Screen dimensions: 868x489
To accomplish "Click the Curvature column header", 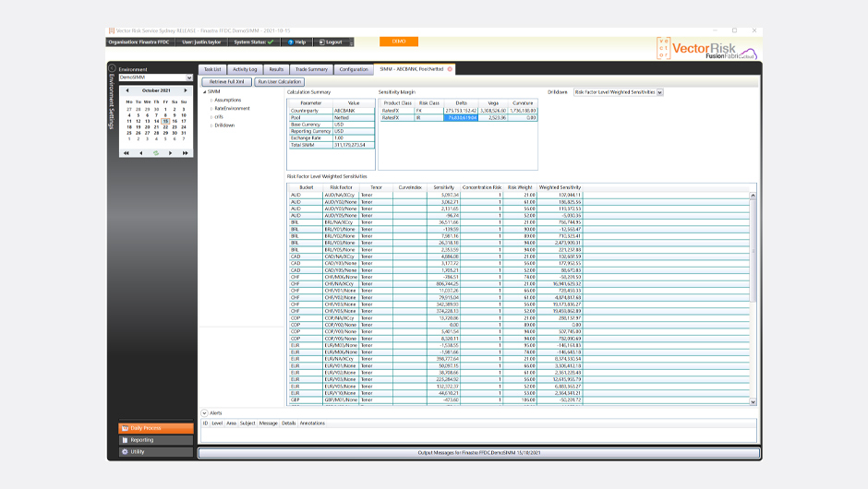I will (x=523, y=103).
